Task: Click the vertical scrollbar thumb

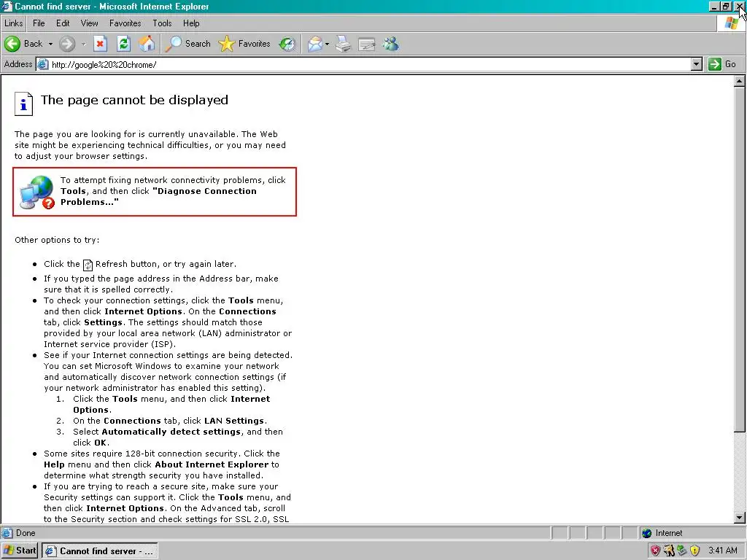Action: pyautogui.click(x=740, y=260)
